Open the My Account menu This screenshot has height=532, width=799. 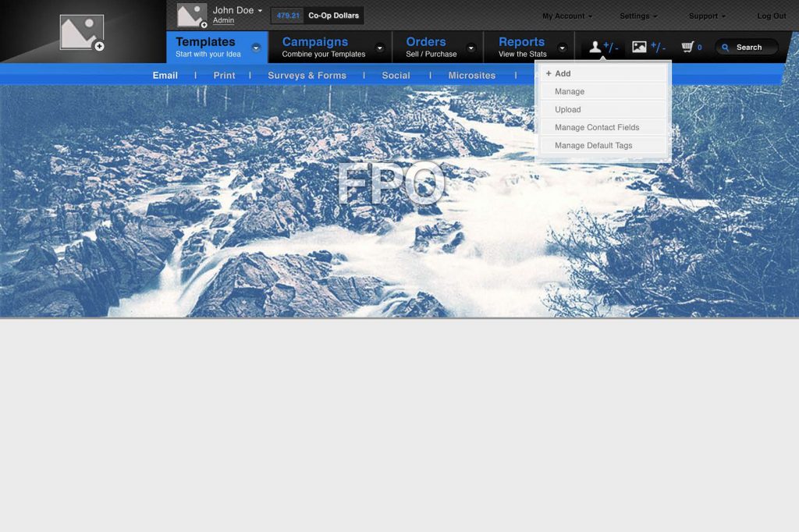pyautogui.click(x=566, y=16)
